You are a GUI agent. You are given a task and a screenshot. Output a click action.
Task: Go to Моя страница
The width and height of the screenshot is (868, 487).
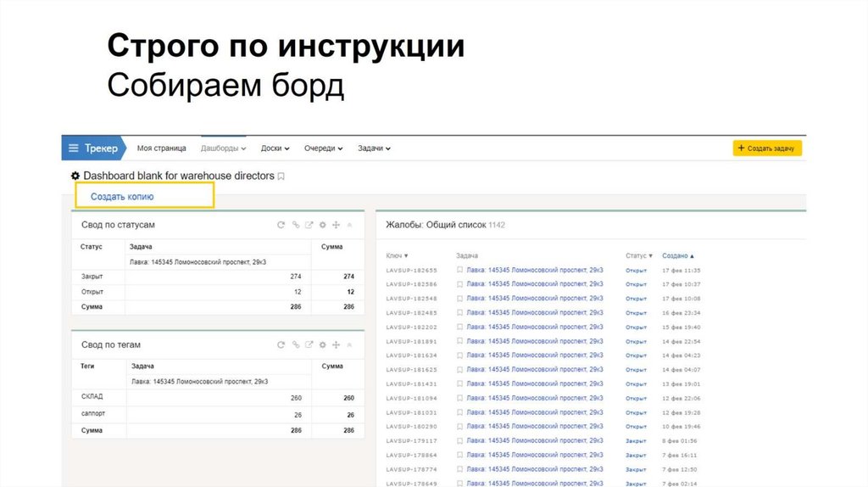pyautogui.click(x=161, y=148)
